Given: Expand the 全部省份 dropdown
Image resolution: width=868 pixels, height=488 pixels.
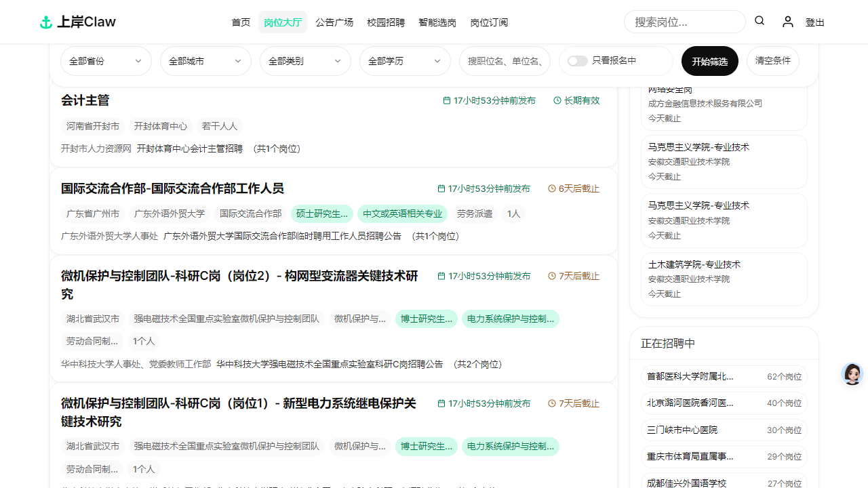Looking at the screenshot, I should (x=106, y=61).
